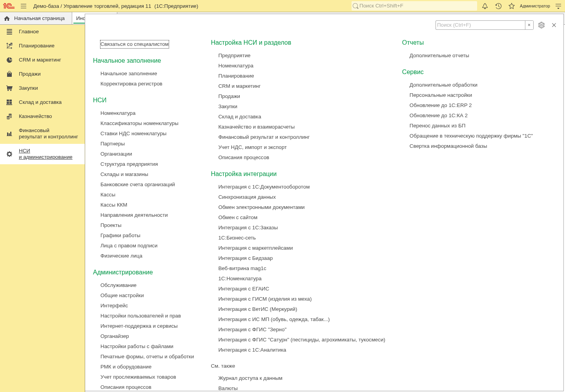
Task: Open the history clock icon
Action: (498, 6)
